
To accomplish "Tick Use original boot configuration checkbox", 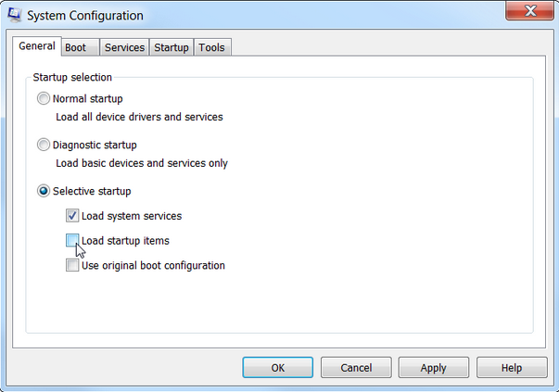I will [x=72, y=265].
